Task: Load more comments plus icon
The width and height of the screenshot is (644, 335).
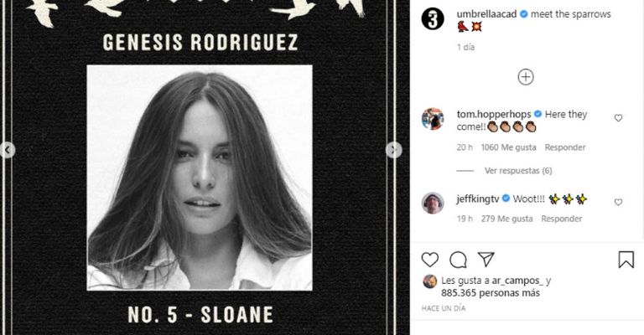Action: pos(526,77)
